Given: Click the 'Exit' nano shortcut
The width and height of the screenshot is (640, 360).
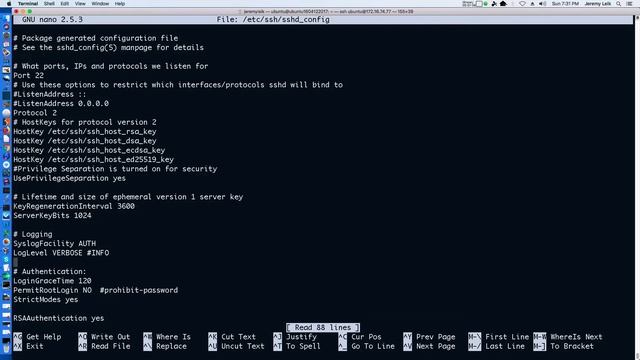Looking at the screenshot, I should point(29,346).
